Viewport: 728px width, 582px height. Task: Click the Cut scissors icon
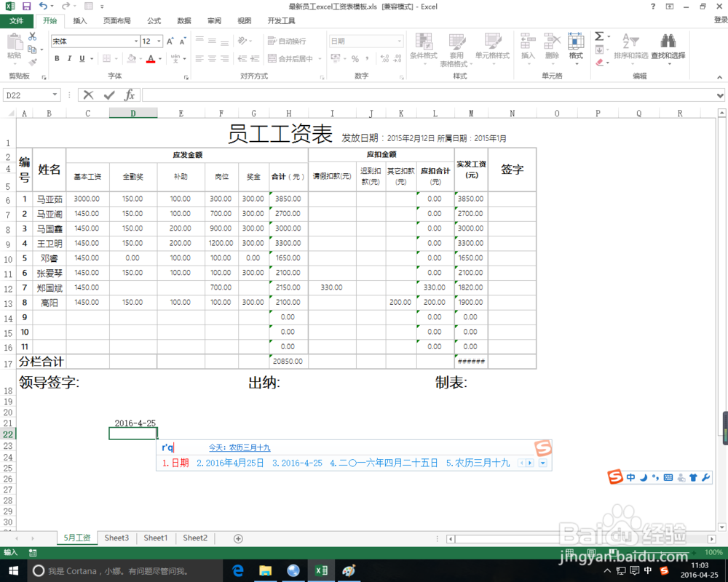pos(32,36)
